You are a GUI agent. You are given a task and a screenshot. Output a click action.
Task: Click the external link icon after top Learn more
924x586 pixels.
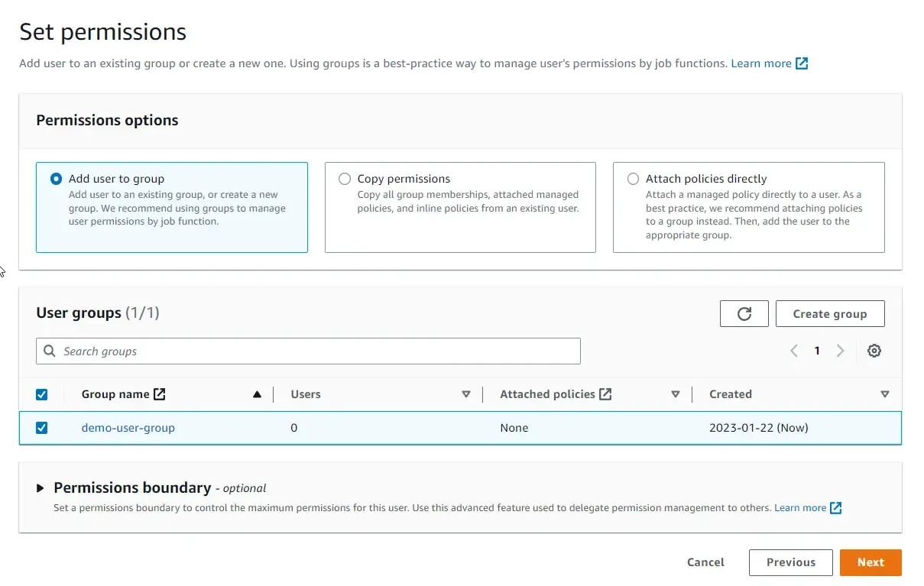[801, 63]
